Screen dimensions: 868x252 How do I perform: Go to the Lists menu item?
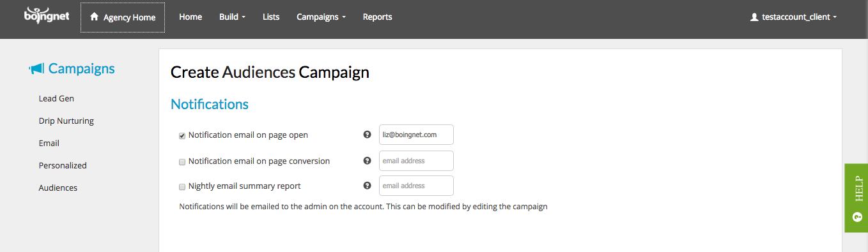click(271, 17)
